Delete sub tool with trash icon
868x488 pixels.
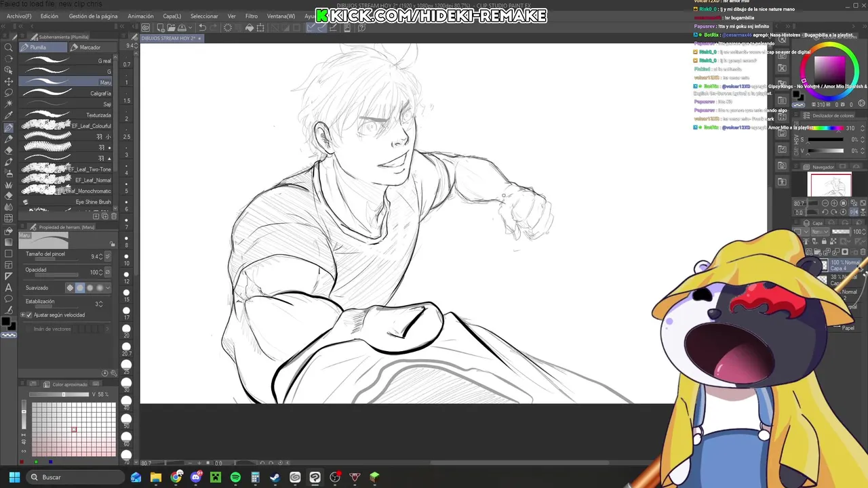pyautogui.click(x=114, y=216)
